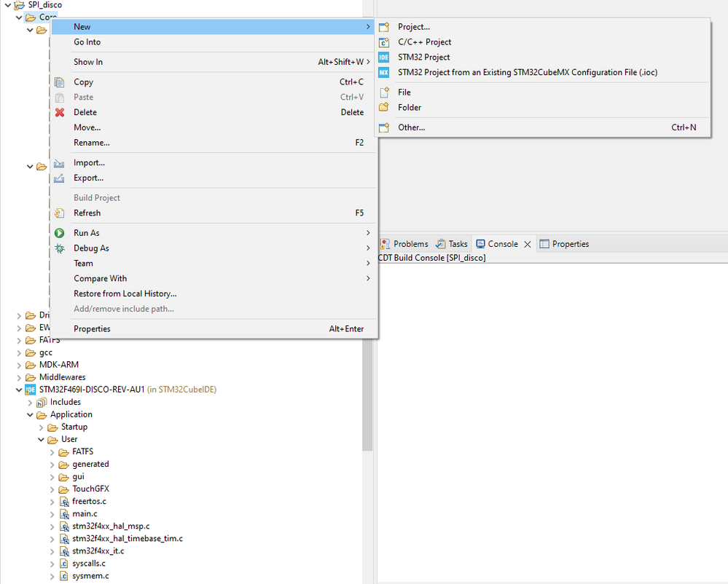This screenshot has width=728, height=584.
Task: Highlight the New menu entry
Action: 214,27
